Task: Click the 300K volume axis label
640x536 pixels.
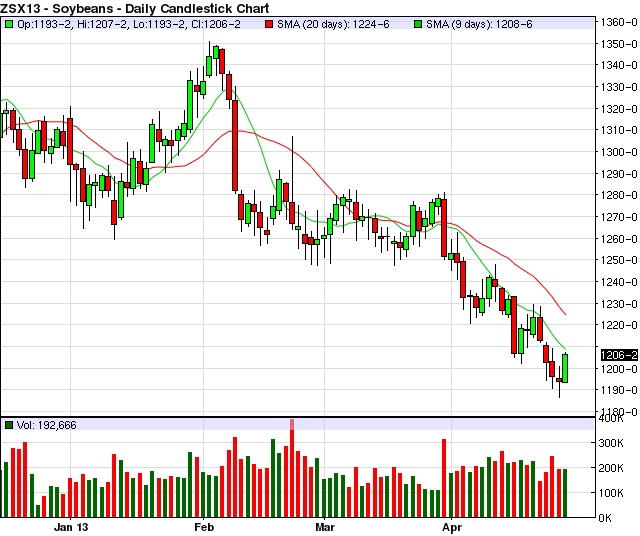Action: (611, 443)
